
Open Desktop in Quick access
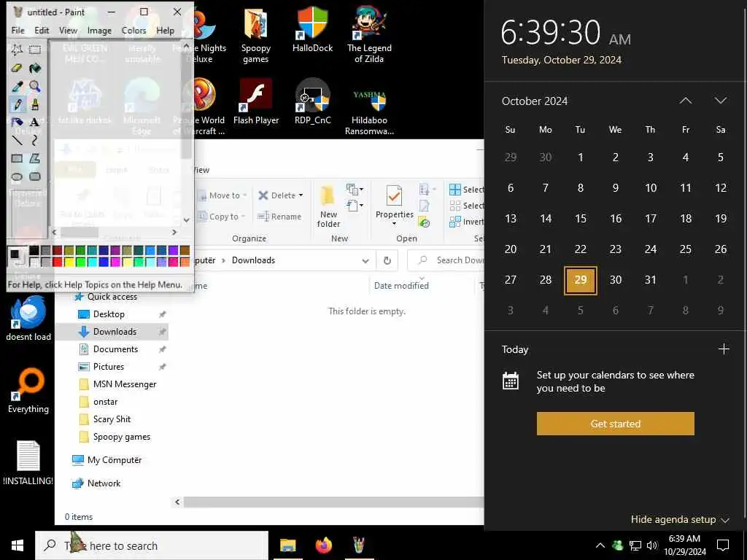click(x=109, y=314)
